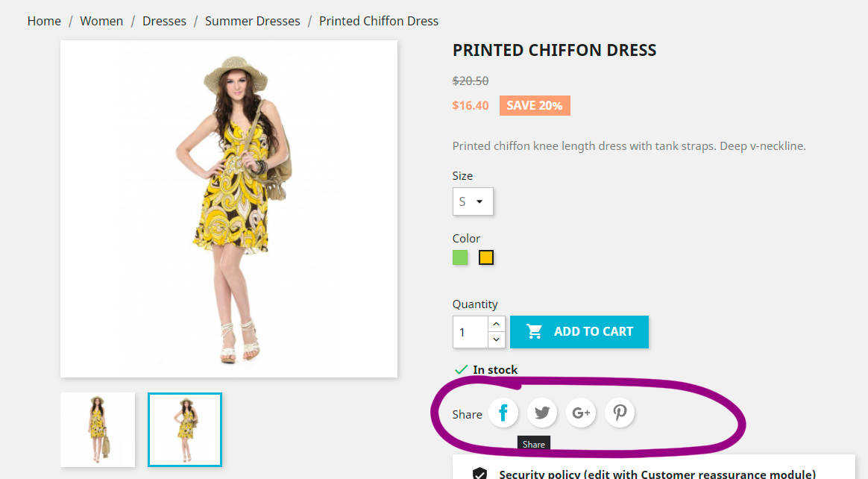Open Women breadcrumb link
Screen dimensions: 868x479
101,21
